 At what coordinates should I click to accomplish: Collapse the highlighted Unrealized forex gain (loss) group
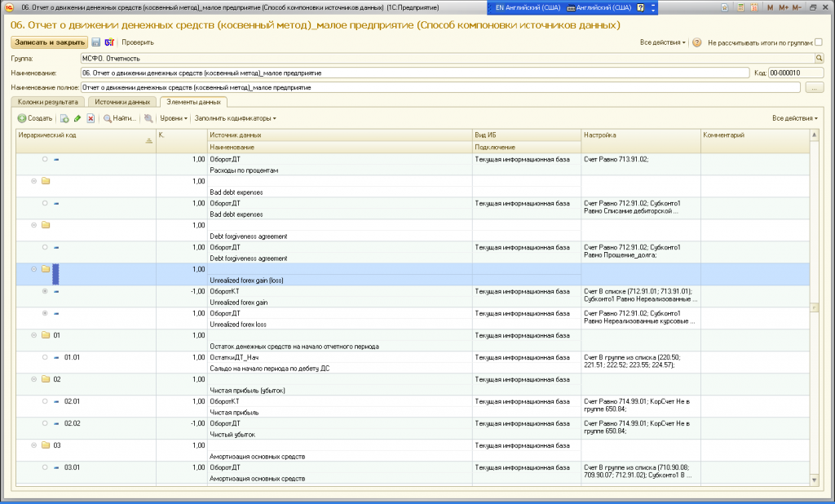33,269
